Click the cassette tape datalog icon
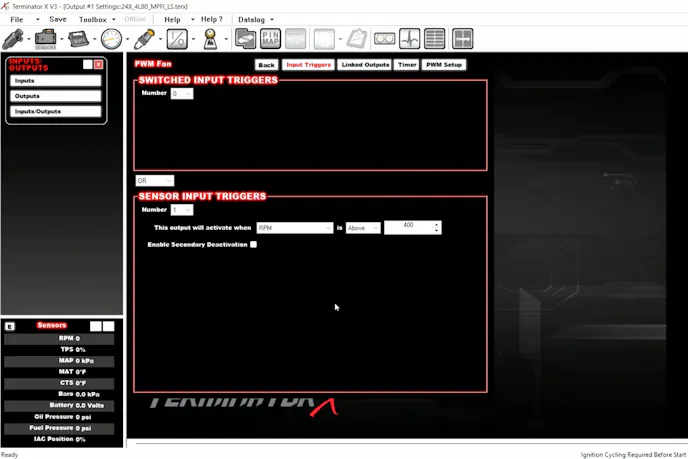688x459 pixels. (384, 39)
